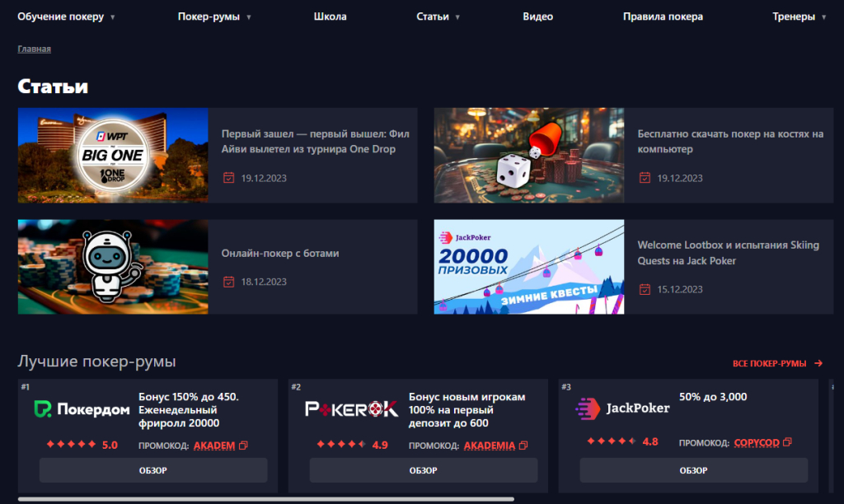This screenshot has height=504, width=844.
Task: Open ВСЕ ПОКЕР-РУМЫ link
Action: (769, 364)
